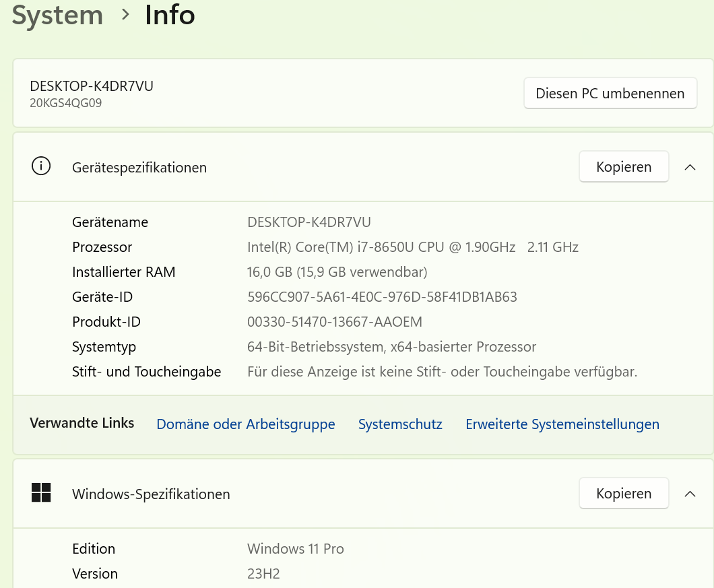Viewport: 714px width, 588px height.
Task: Click the Windows logo icon beside Windows-Spezifikationen
Action: click(x=41, y=493)
